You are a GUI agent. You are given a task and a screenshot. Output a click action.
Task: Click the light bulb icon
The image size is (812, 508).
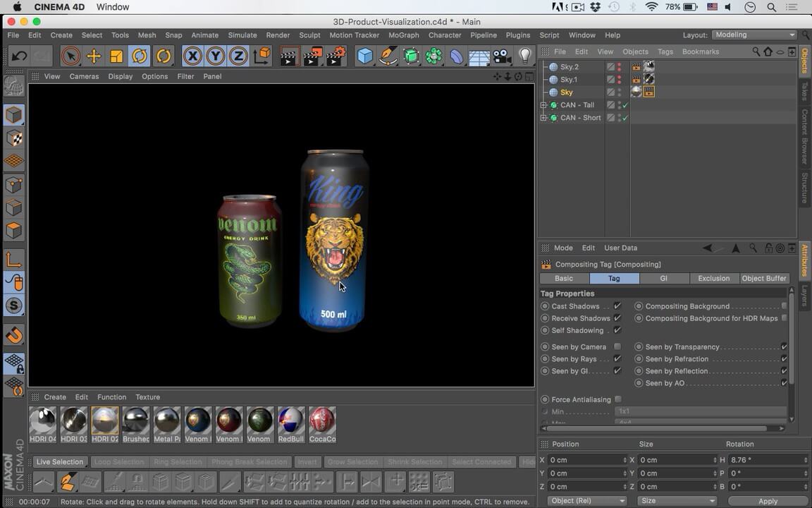[524, 56]
